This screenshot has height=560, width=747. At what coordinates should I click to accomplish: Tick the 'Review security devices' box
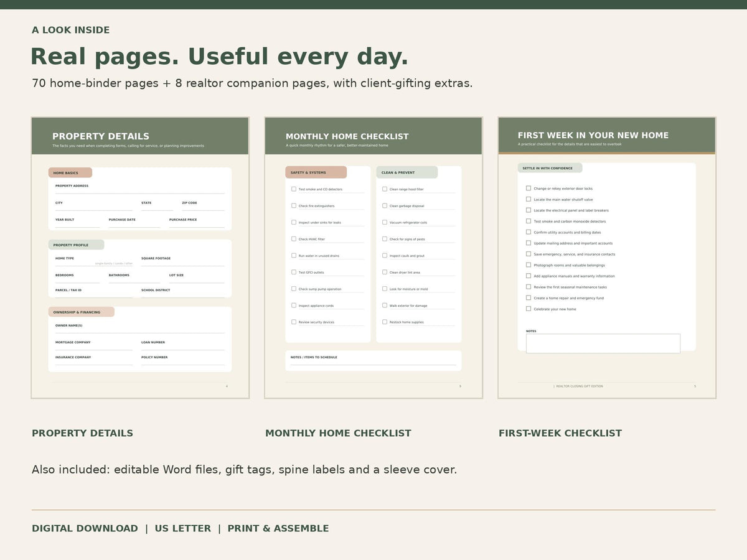coord(294,322)
